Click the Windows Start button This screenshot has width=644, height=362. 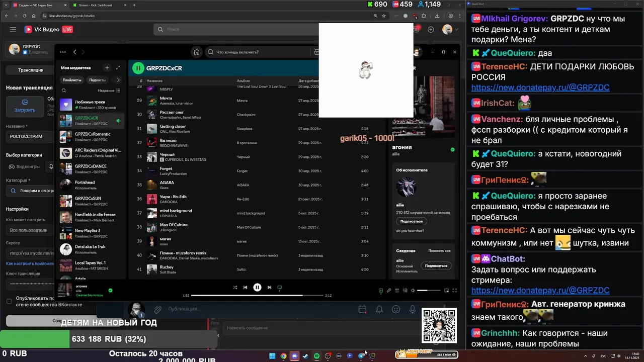pos(272,356)
